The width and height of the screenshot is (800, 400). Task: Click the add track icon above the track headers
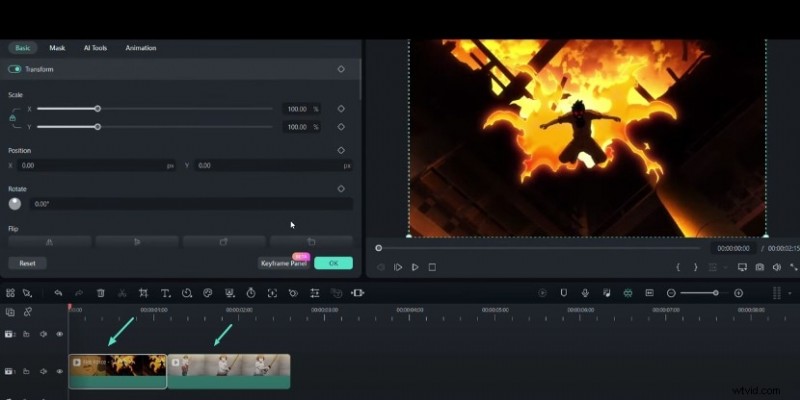click(x=10, y=312)
